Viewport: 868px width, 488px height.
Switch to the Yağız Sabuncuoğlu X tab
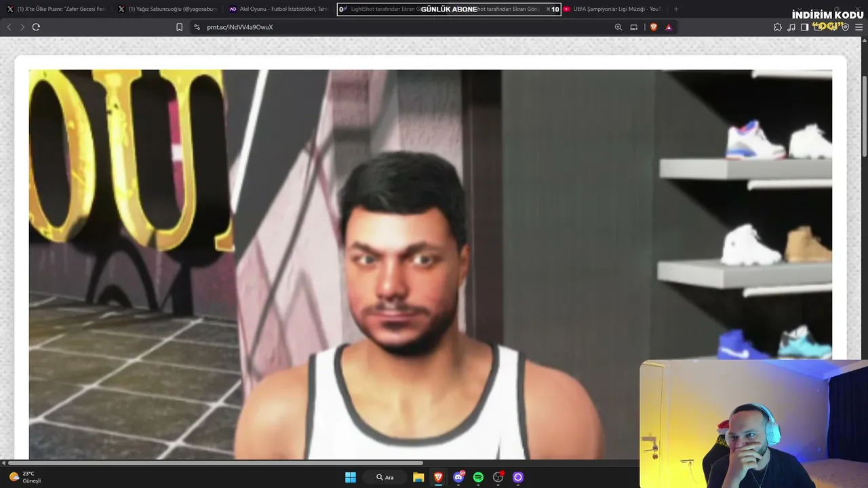[168, 9]
